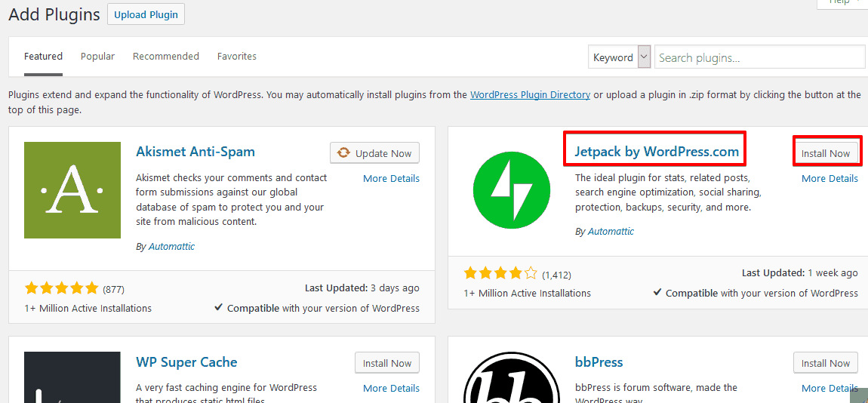The width and height of the screenshot is (868, 403).
Task: Open More Details for Akismet Anti-Spam
Action: click(392, 178)
